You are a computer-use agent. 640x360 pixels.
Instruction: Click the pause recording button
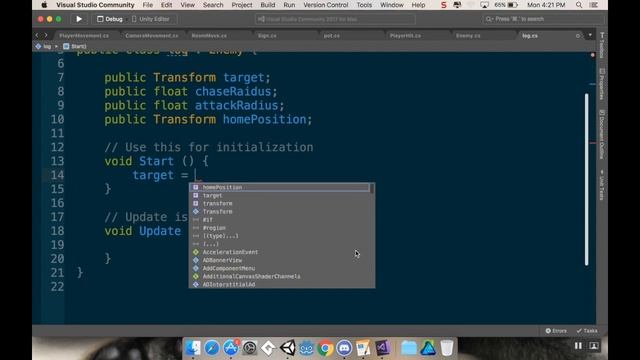578,346
